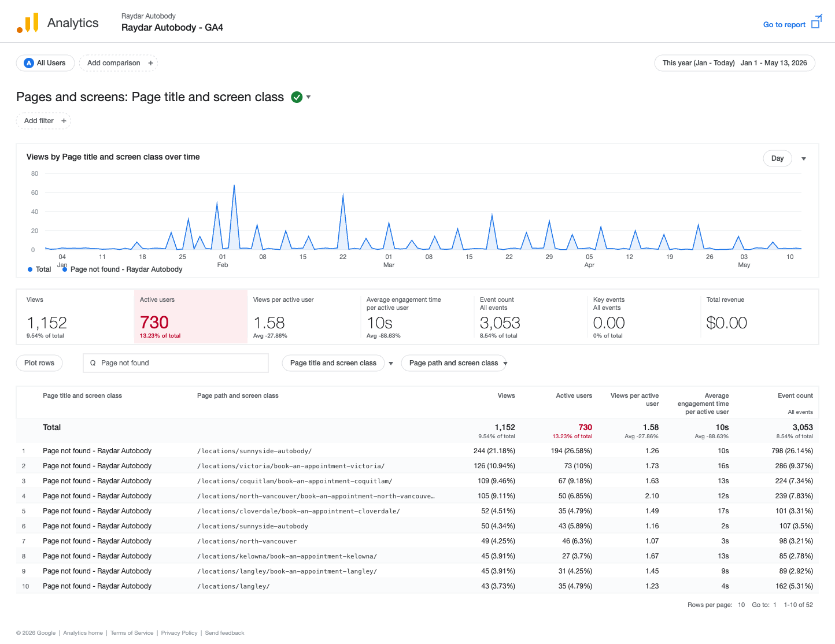The height and width of the screenshot is (644, 835).
Task: Click the Page path and screen class column header
Action: (238, 395)
